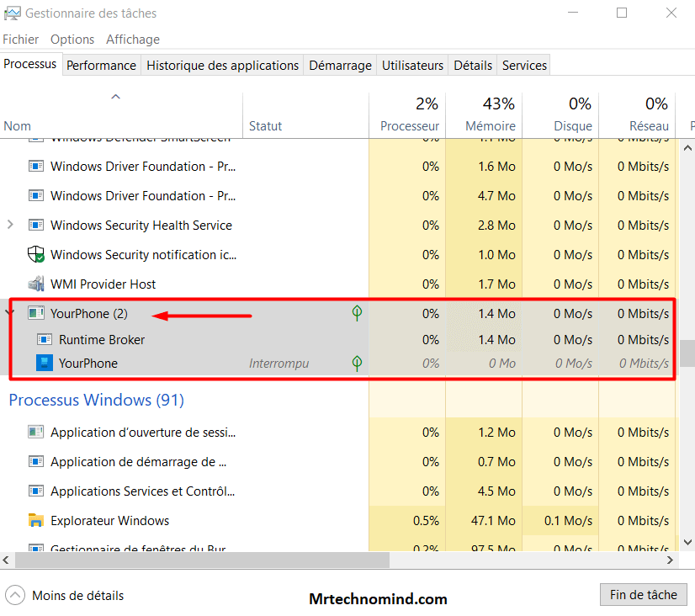Select the Application d'ouverture de session process row
Viewport: 695px width, 616px height.
point(143,433)
